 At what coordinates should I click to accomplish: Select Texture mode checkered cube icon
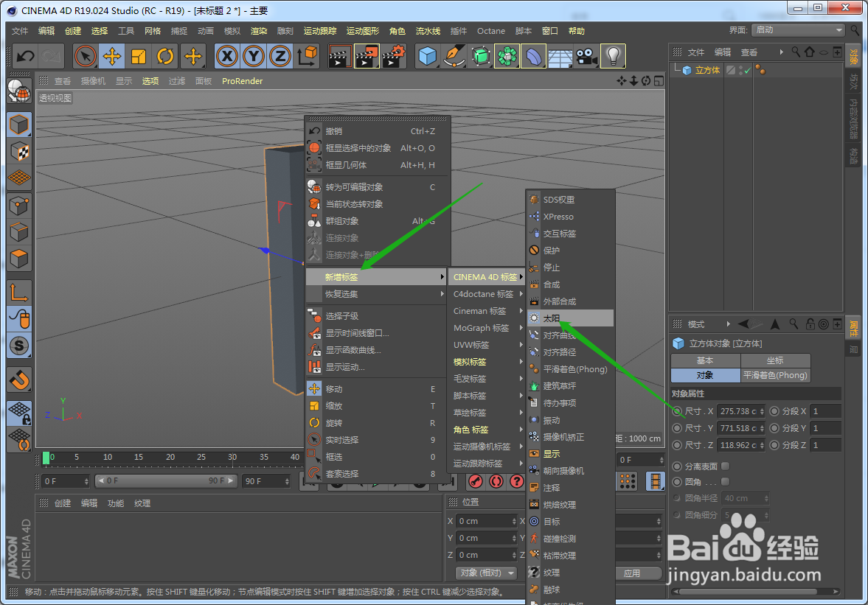(x=19, y=152)
